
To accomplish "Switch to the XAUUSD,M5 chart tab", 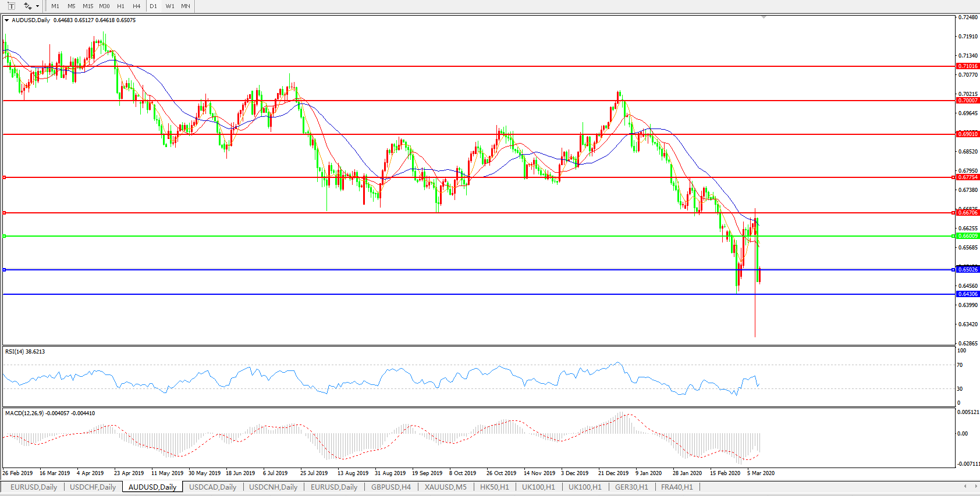I will click(x=445, y=487).
